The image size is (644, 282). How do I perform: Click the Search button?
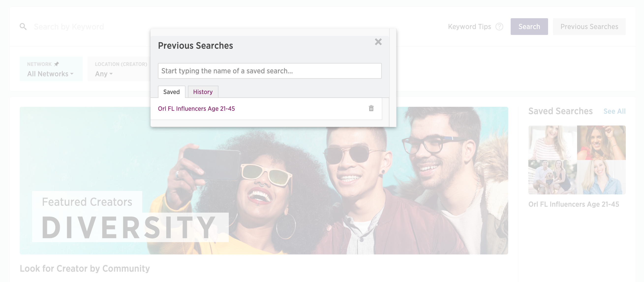pos(529,27)
